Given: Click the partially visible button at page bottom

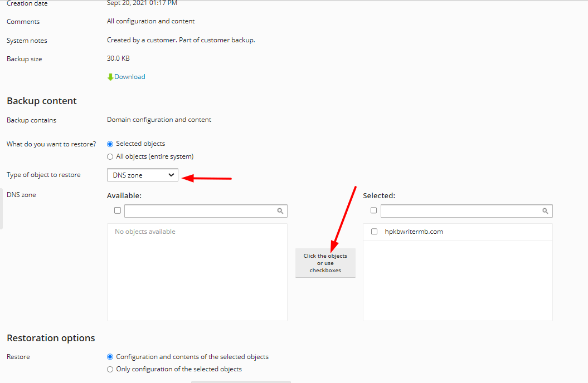Looking at the screenshot, I should 241,382.
